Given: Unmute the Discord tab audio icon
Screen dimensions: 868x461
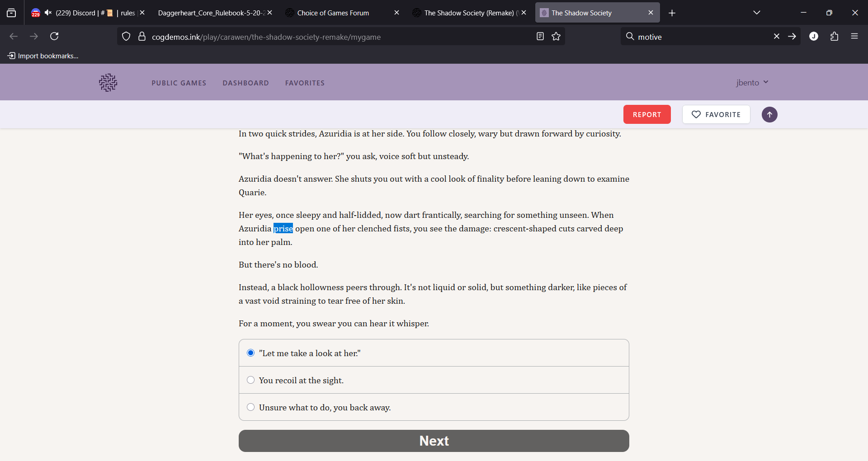Looking at the screenshot, I should [x=48, y=13].
